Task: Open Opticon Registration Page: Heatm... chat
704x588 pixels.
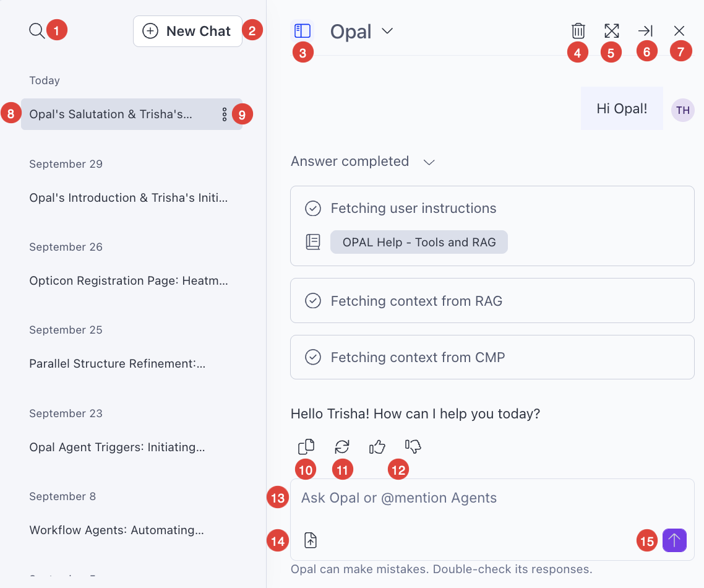Action: coord(129,281)
